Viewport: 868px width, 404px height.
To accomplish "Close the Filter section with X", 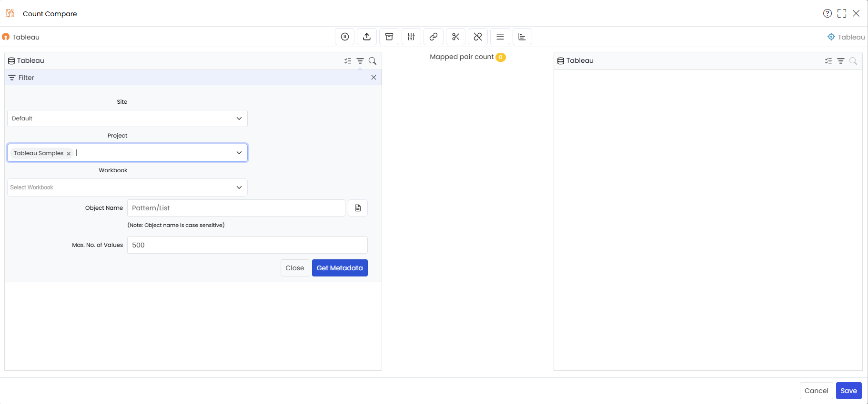I will (373, 78).
